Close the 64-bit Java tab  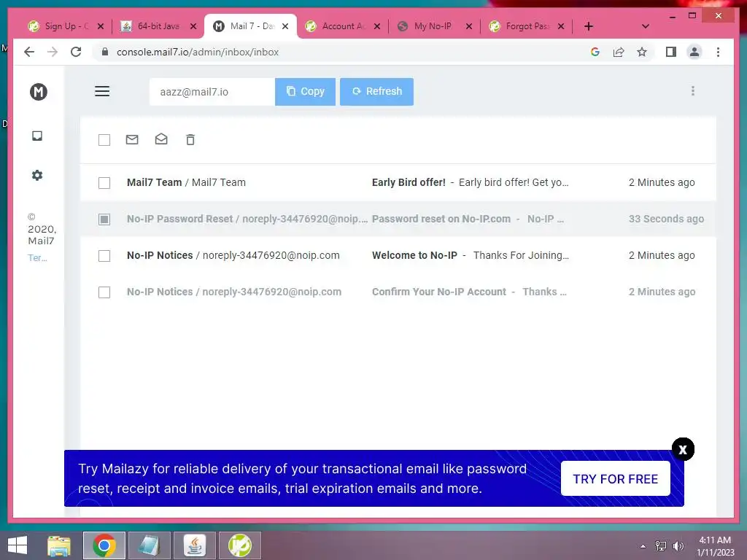193,26
